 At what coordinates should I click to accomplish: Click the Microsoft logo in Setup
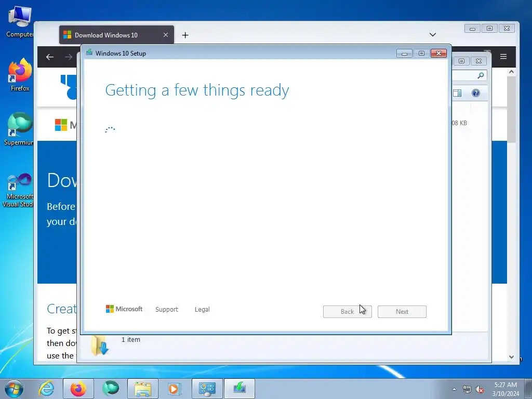click(x=124, y=309)
